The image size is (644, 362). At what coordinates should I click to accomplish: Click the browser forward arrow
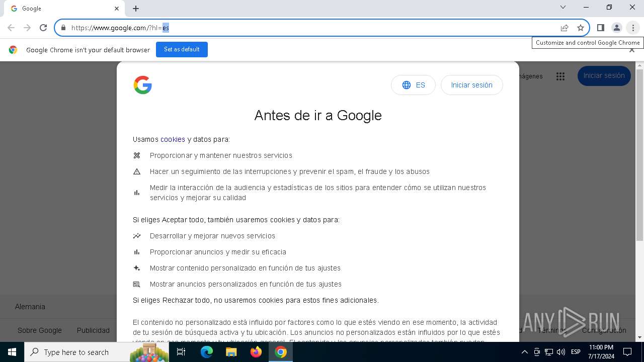27,28
